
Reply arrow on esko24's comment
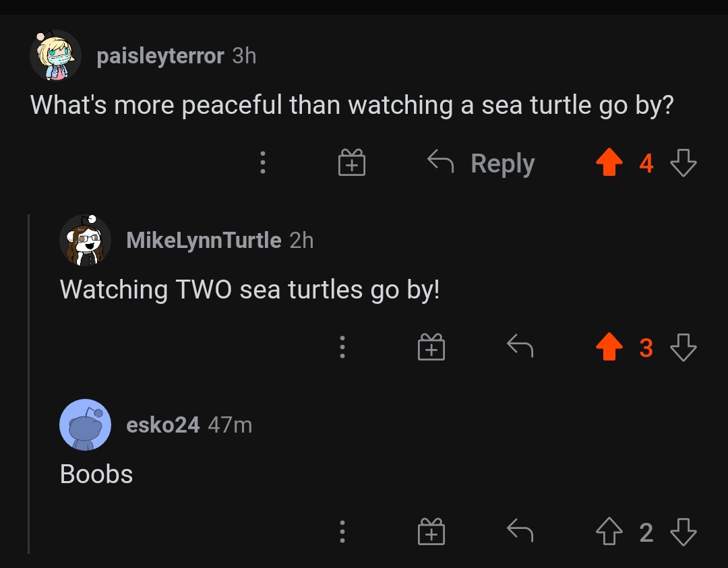pyautogui.click(x=520, y=532)
